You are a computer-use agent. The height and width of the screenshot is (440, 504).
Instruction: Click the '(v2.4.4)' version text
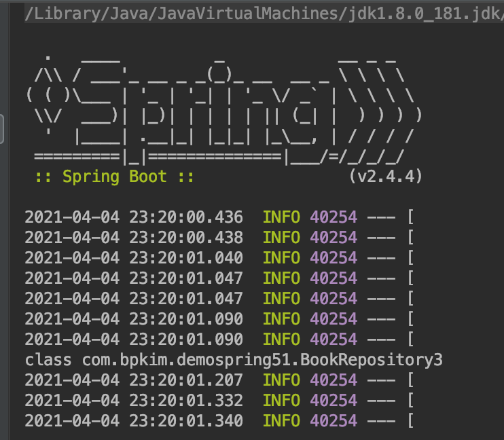[385, 176]
